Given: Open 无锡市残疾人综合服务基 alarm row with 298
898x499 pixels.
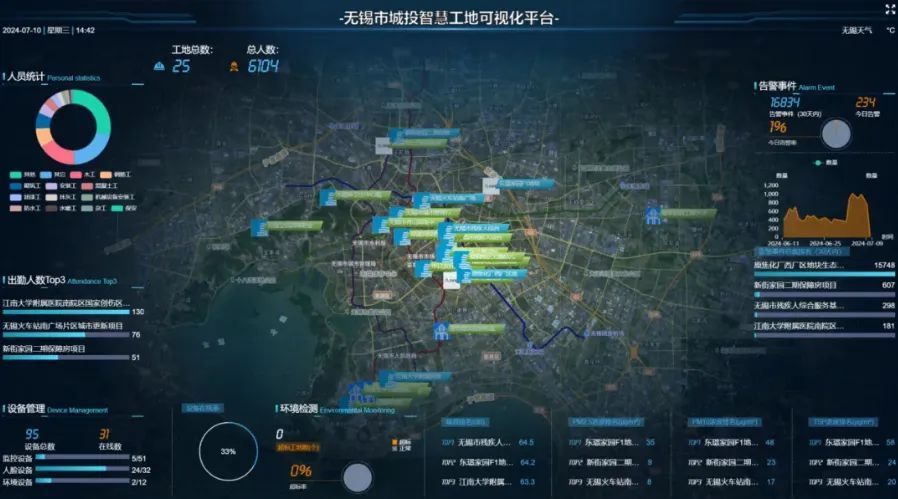Looking at the screenshot, I should [824, 309].
